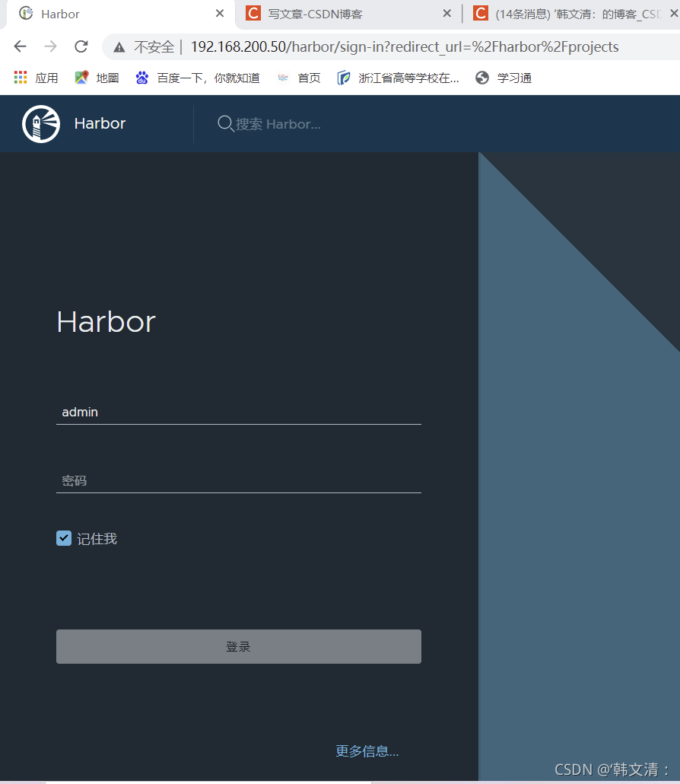The image size is (680, 784).
Task: Click the Harbor lighthouse logo icon
Action: (x=41, y=123)
